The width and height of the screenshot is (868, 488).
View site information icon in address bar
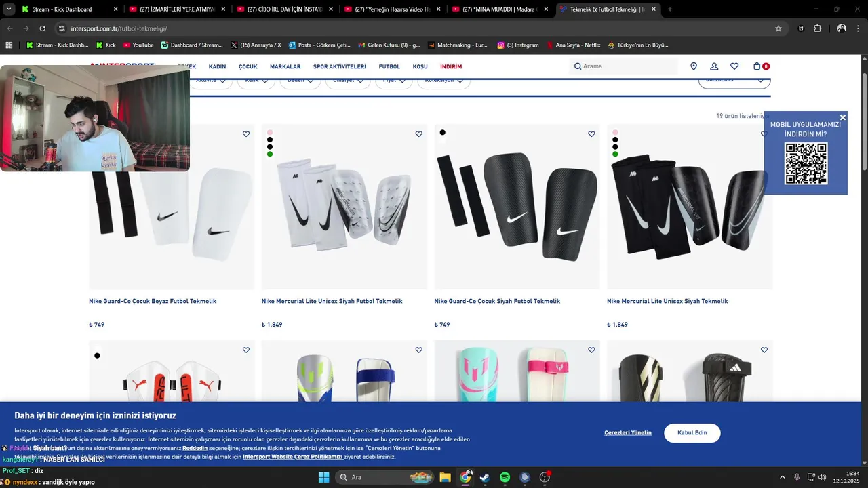coord(62,28)
